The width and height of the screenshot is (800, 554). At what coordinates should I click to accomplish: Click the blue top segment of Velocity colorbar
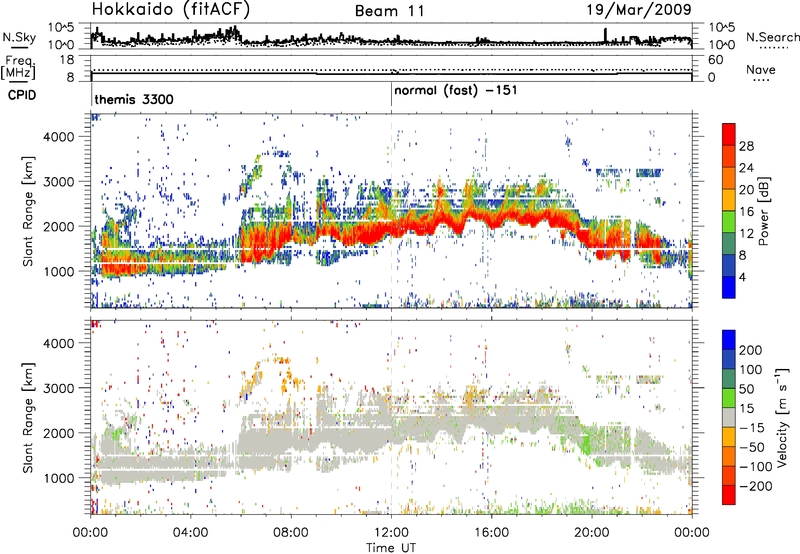point(729,340)
